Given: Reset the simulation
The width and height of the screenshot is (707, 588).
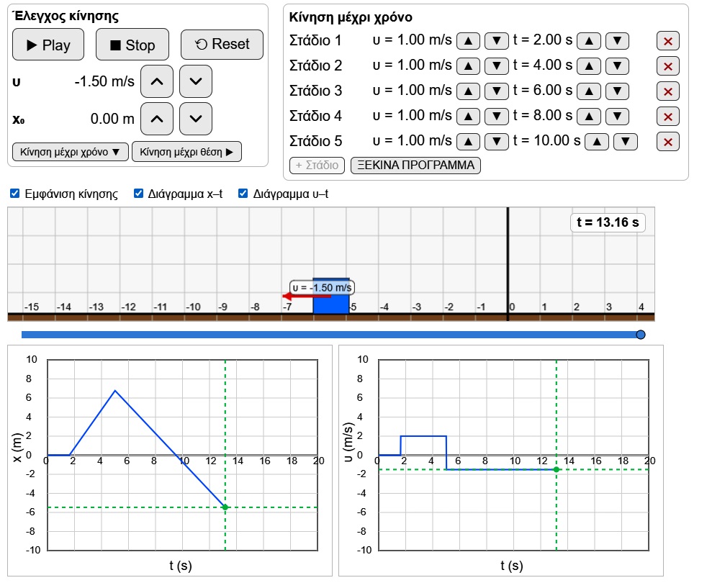Looking at the screenshot, I should pyautogui.click(x=222, y=44).
